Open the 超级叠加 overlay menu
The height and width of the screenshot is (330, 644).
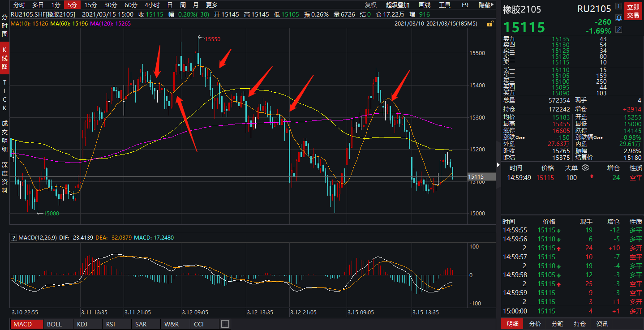[398, 5]
